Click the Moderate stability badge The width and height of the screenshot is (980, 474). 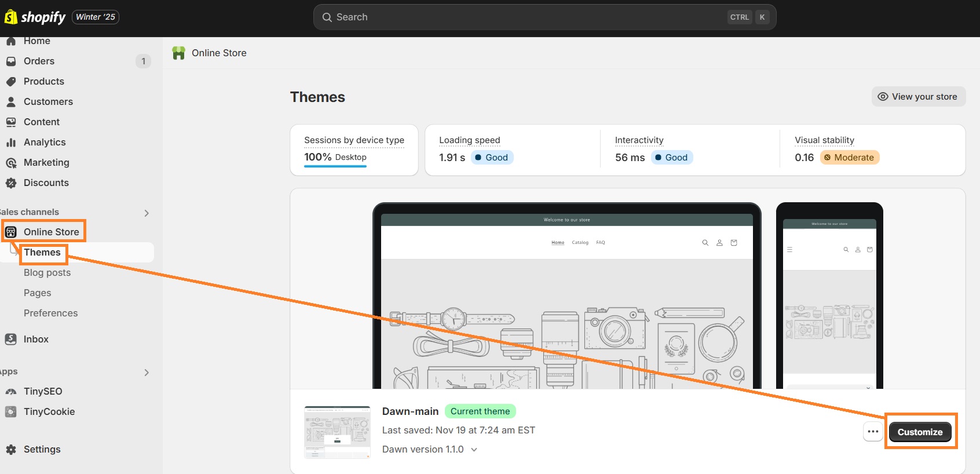(850, 158)
